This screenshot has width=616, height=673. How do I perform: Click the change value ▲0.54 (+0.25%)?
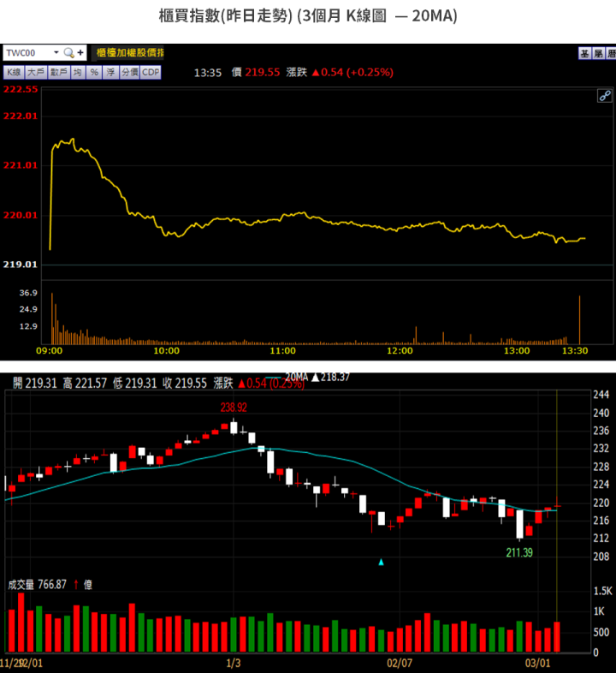[x=352, y=72]
